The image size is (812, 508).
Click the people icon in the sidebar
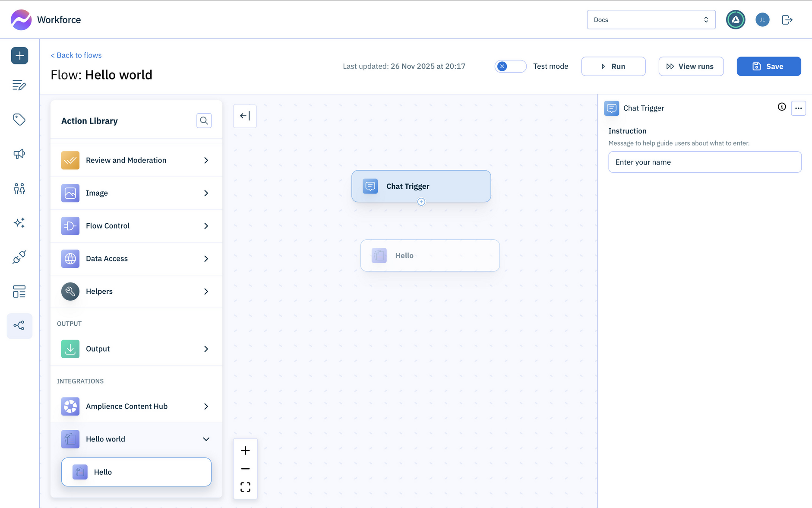click(x=19, y=188)
